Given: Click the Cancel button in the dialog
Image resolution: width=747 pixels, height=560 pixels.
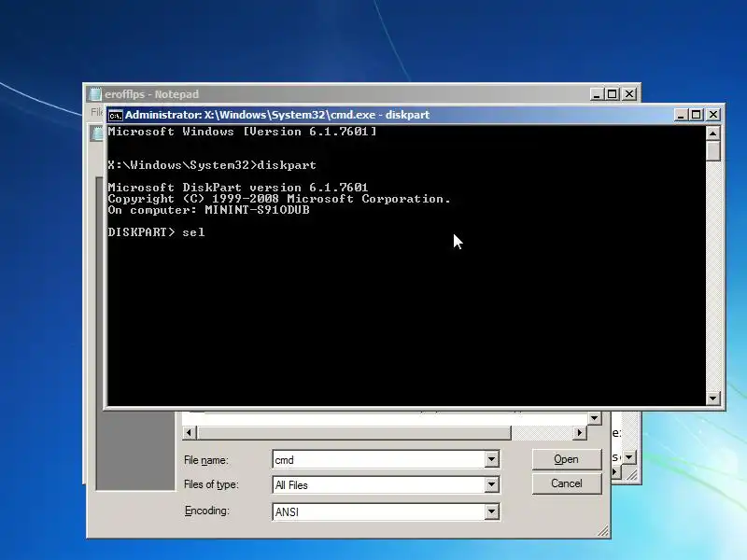Looking at the screenshot, I should [567, 483].
